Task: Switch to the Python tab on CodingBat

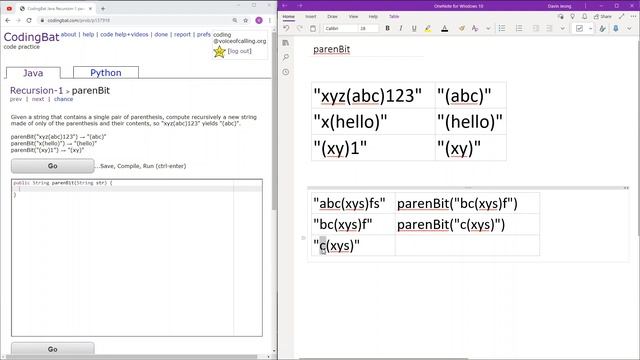Action: click(x=106, y=72)
